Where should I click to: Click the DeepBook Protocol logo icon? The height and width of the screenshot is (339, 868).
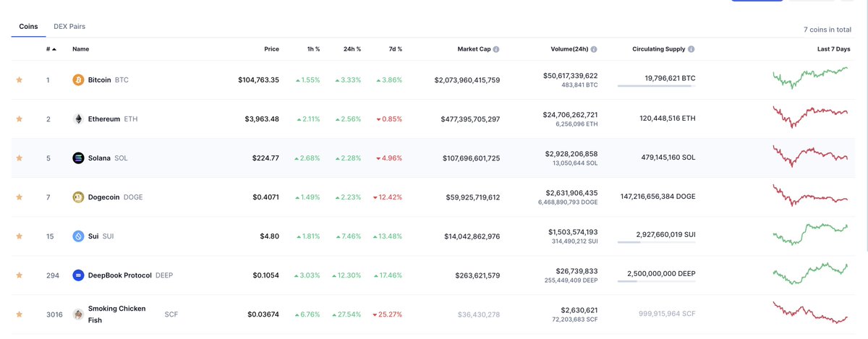tap(78, 275)
